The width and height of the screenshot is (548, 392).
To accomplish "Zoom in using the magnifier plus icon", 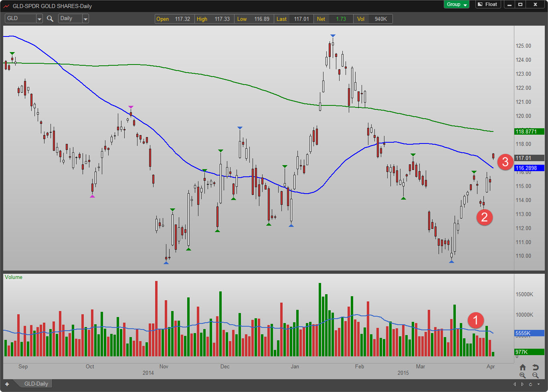I will [x=523, y=376].
